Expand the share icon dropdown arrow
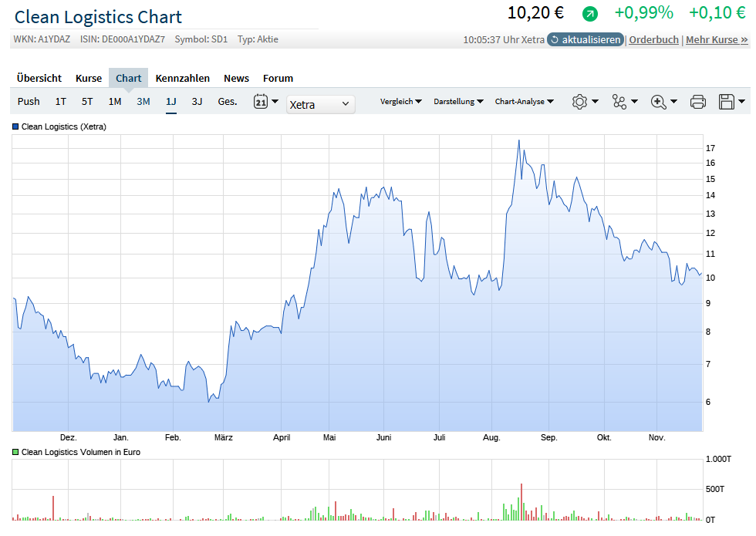Viewport: 756px width, 536px height. click(634, 101)
